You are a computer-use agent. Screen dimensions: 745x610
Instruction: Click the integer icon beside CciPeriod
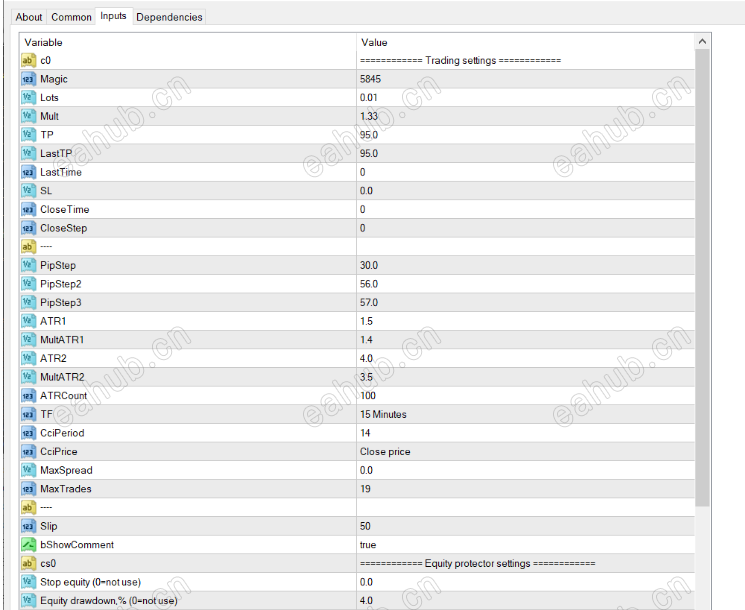[28, 433]
